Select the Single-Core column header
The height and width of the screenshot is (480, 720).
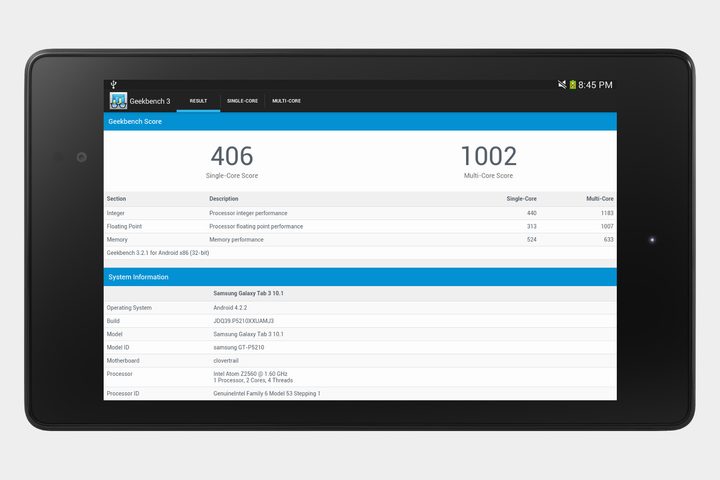pyautogui.click(x=522, y=199)
